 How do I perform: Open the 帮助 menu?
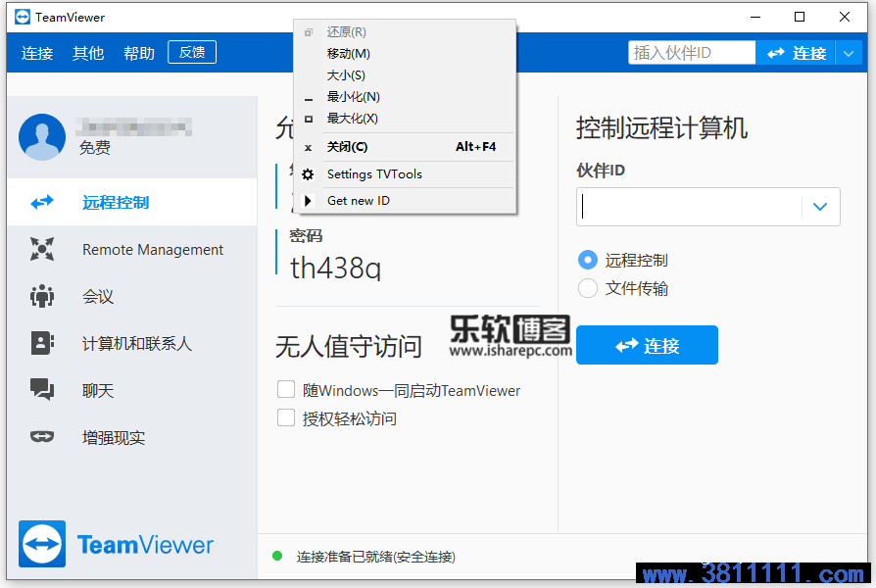click(x=138, y=53)
